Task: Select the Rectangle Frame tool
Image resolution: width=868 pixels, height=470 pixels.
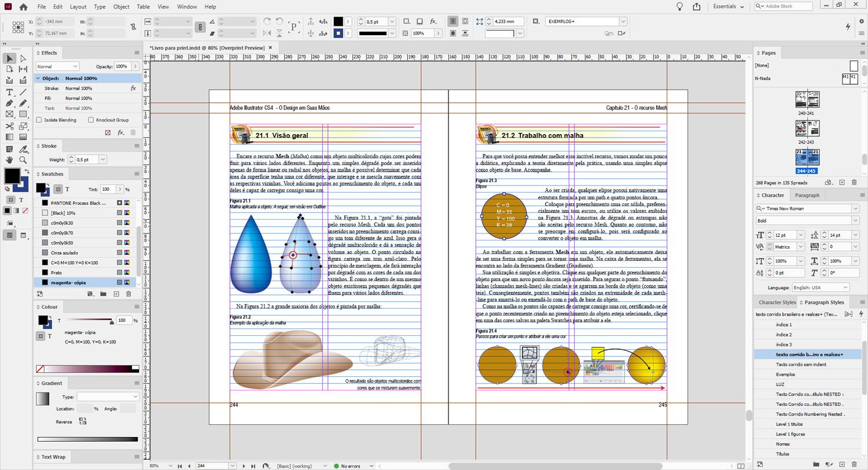Action: (x=9, y=114)
